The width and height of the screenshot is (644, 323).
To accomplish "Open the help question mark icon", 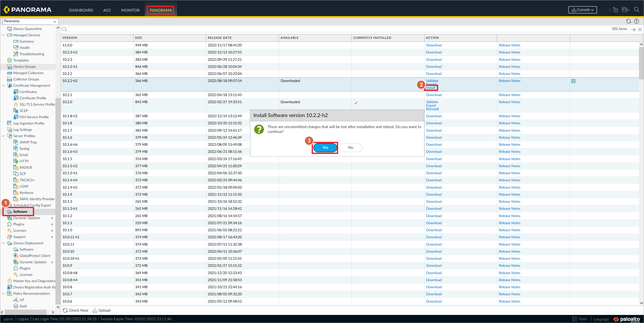I will tap(636, 21).
